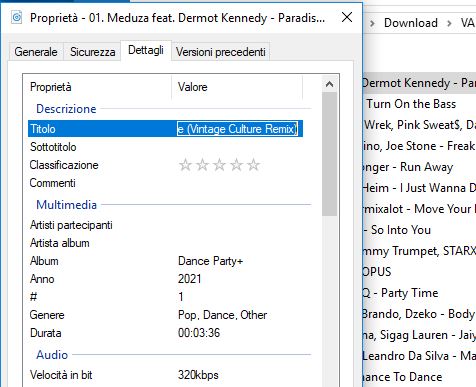The width and height of the screenshot is (476, 387).
Task: Select Explorer file Trumpet, STARX
Action: point(419,251)
